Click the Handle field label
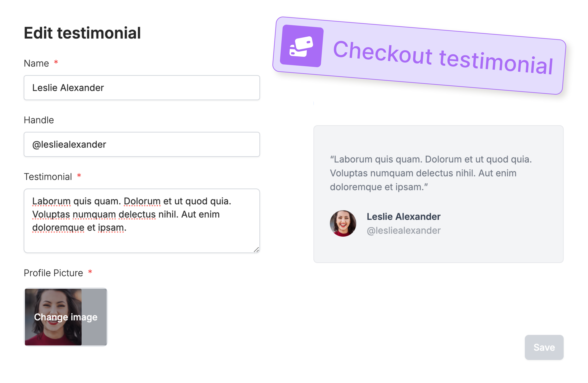Image resolution: width=588 pixels, height=383 pixels. tap(39, 120)
